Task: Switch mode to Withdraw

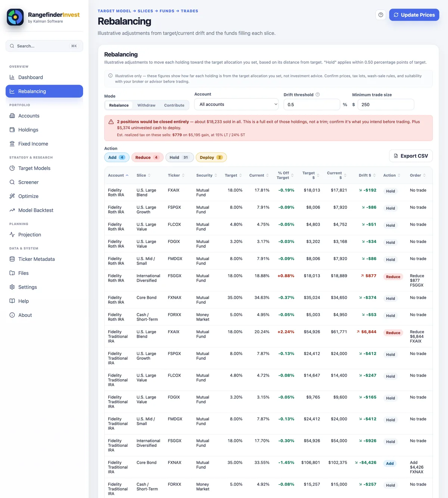Action: (146, 105)
